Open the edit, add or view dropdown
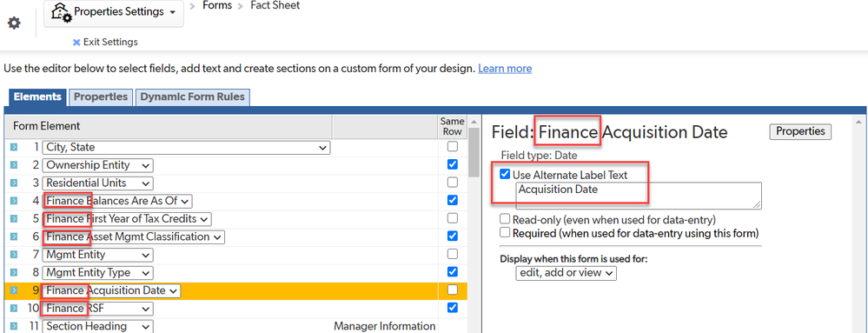This screenshot has width=868, height=333. (x=566, y=273)
